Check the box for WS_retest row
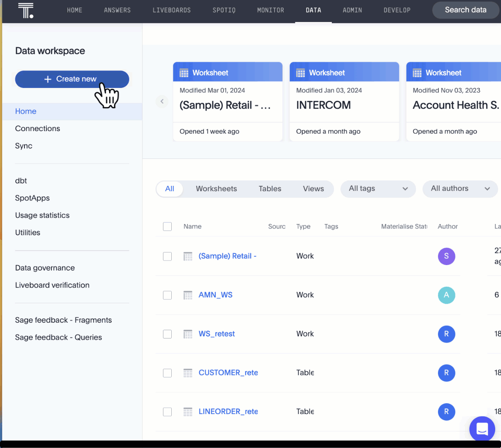Viewport: 501px width, 448px height. pos(168,334)
